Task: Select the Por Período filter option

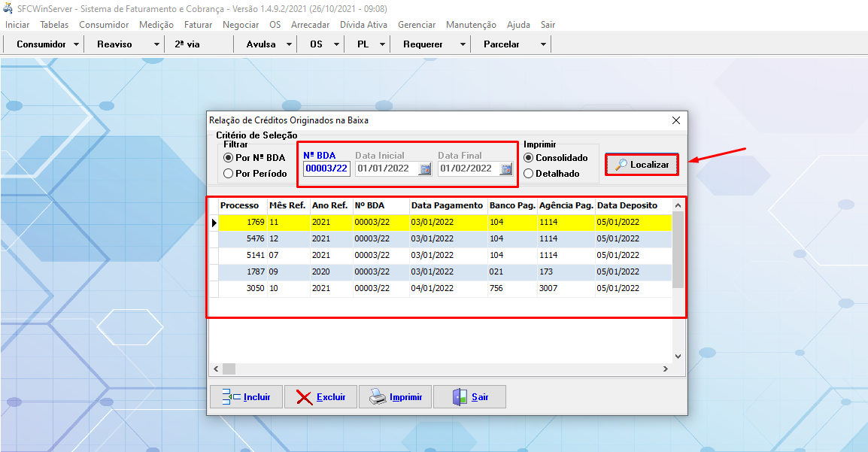Action: click(229, 174)
